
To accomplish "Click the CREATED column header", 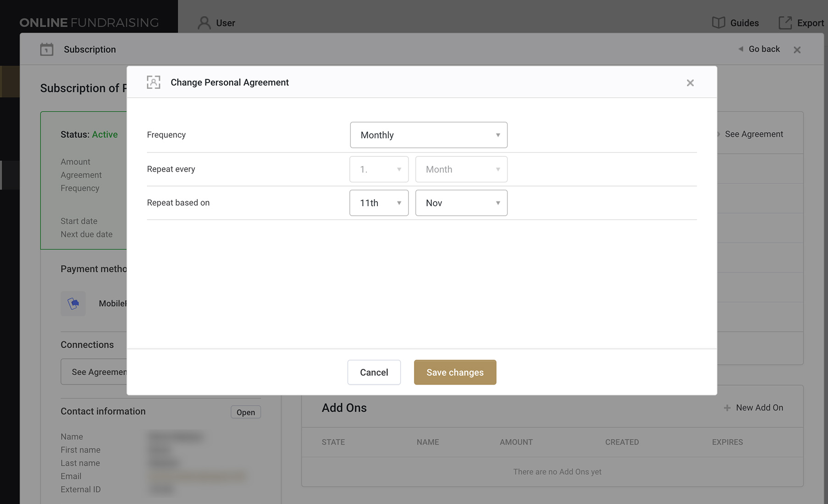I will pyautogui.click(x=622, y=442).
